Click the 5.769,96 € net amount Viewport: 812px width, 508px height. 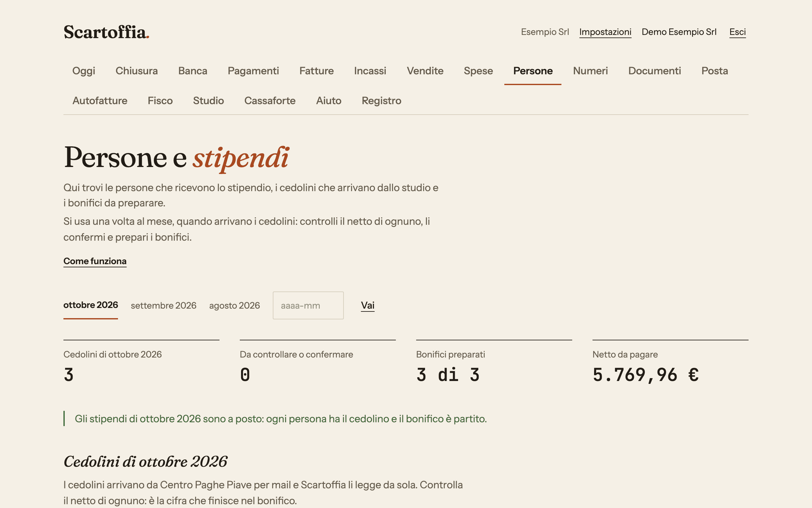tap(645, 375)
